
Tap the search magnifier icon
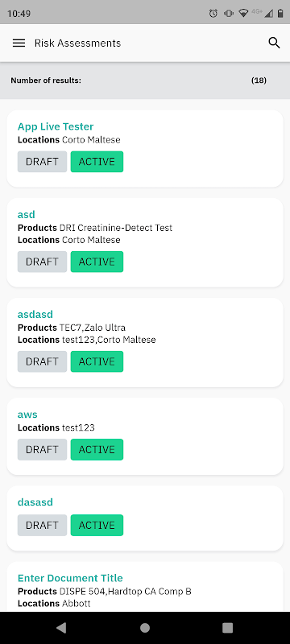pyautogui.click(x=274, y=43)
